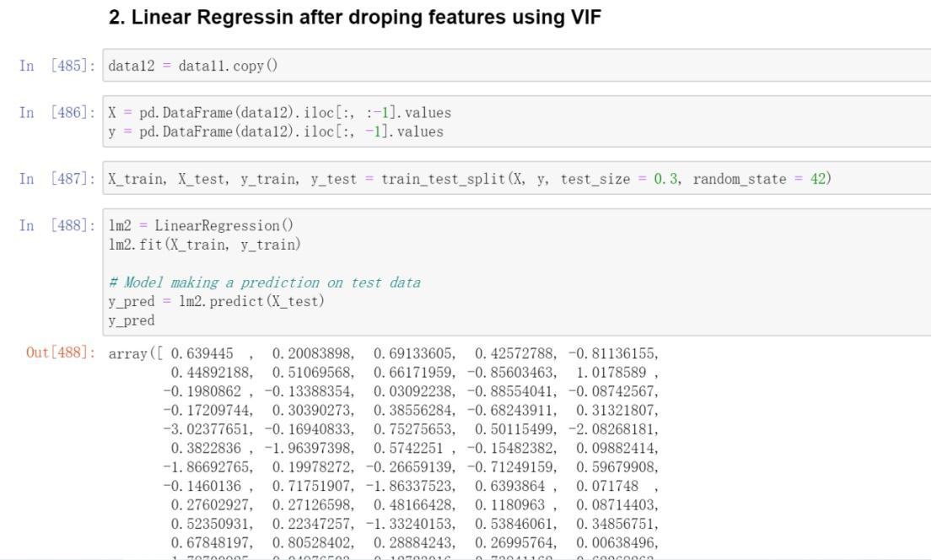Click the final y_pred line in cell 488
The image size is (932, 560).
point(132,320)
